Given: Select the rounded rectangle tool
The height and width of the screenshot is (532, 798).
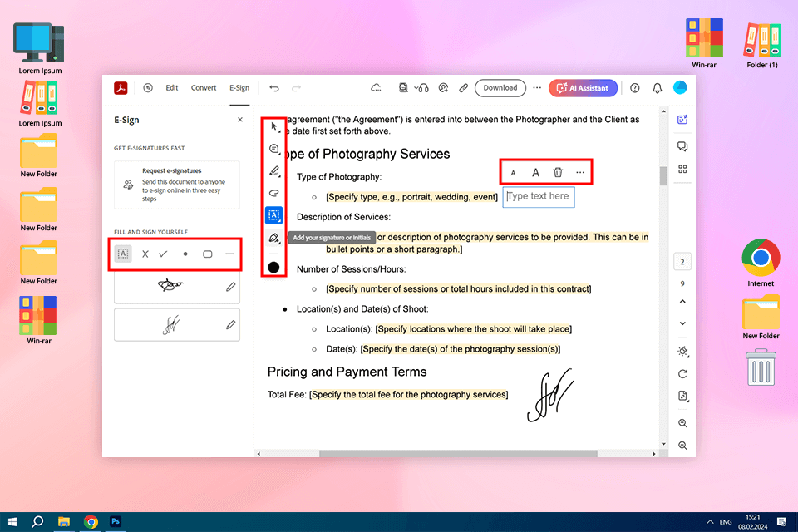Looking at the screenshot, I should (208, 254).
